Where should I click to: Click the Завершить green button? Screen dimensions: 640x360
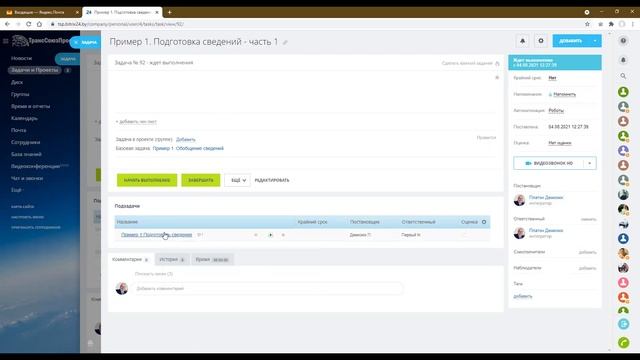coord(201,180)
